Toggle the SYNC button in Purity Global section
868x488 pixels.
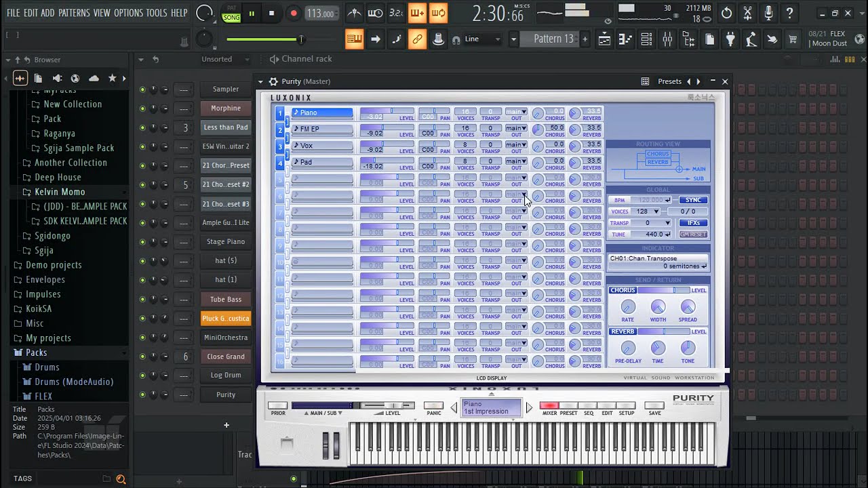pos(693,200)
